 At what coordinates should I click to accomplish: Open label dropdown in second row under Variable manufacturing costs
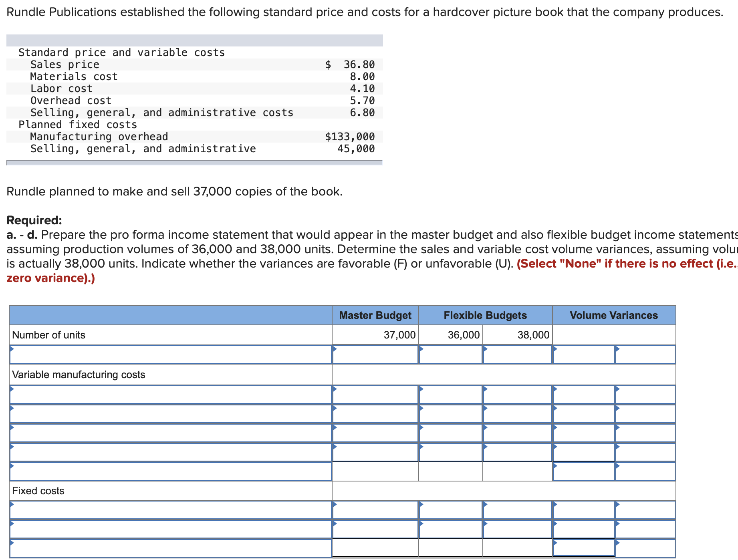point(171,414)
